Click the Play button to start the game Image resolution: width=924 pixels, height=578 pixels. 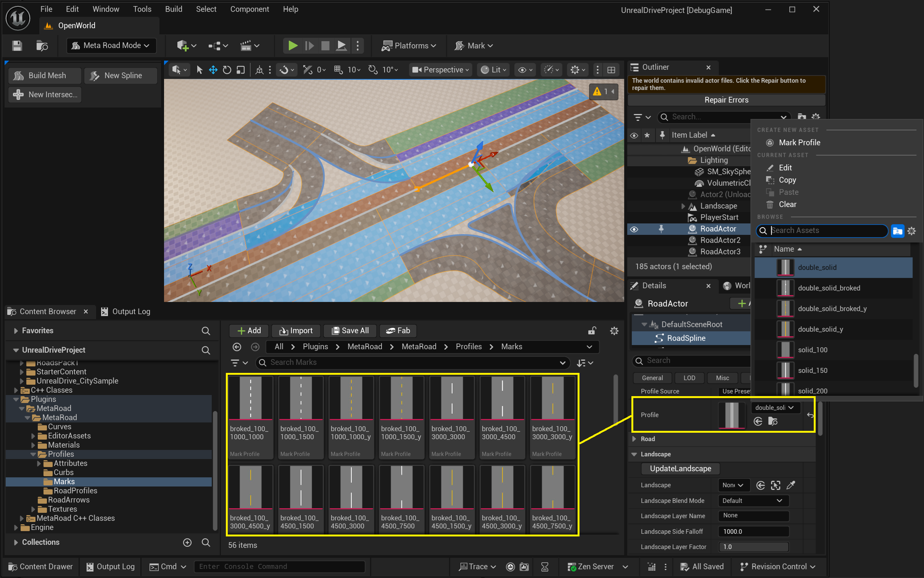(x=293, y=46)
